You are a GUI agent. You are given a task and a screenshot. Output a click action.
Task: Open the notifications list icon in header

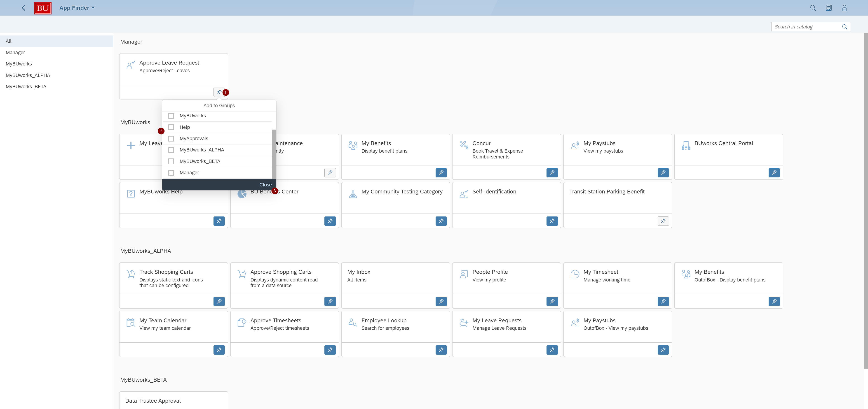(829, 8)
